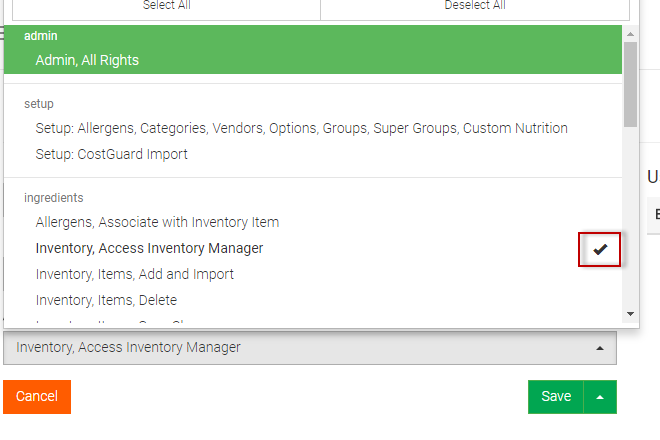Toggle Setup: CostGuard Import permission

(x=111, y=154)
